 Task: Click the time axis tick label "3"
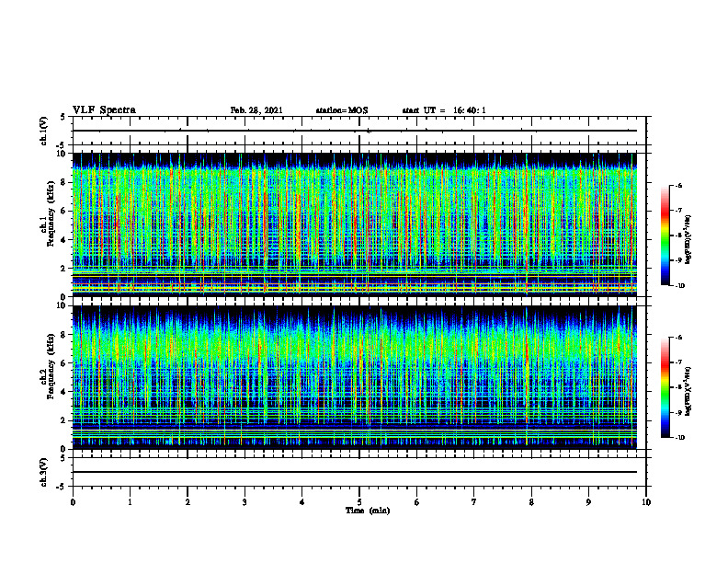(245, 502)
